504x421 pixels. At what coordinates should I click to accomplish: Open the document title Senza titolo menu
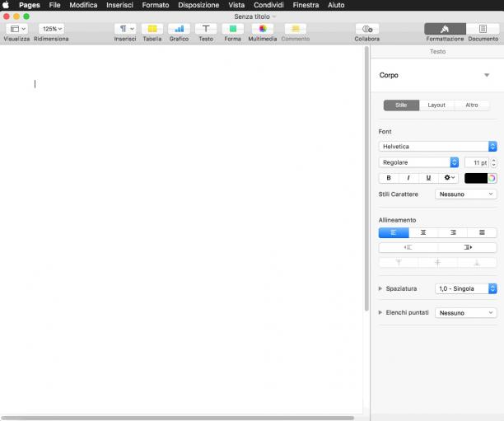pyautogui.click(x=254, y=16)
